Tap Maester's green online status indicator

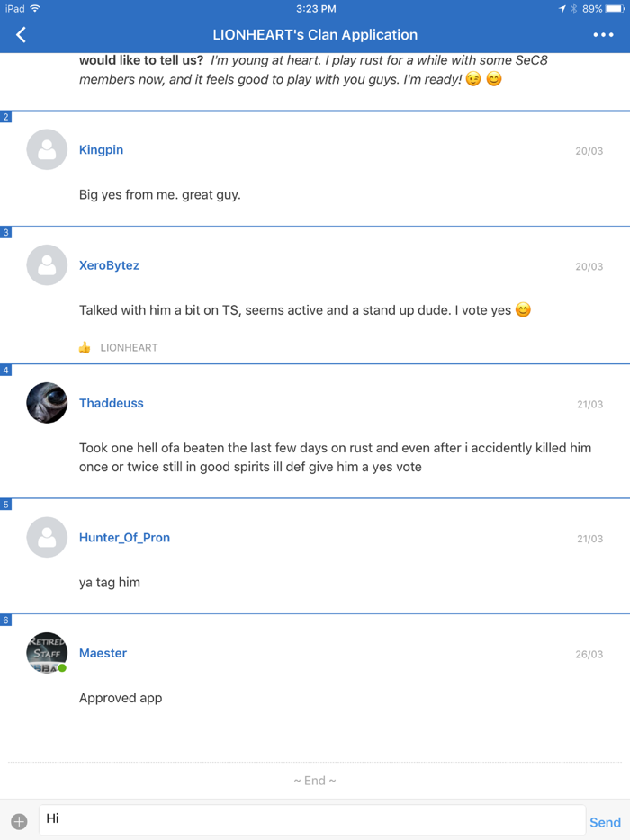[62, 667]
